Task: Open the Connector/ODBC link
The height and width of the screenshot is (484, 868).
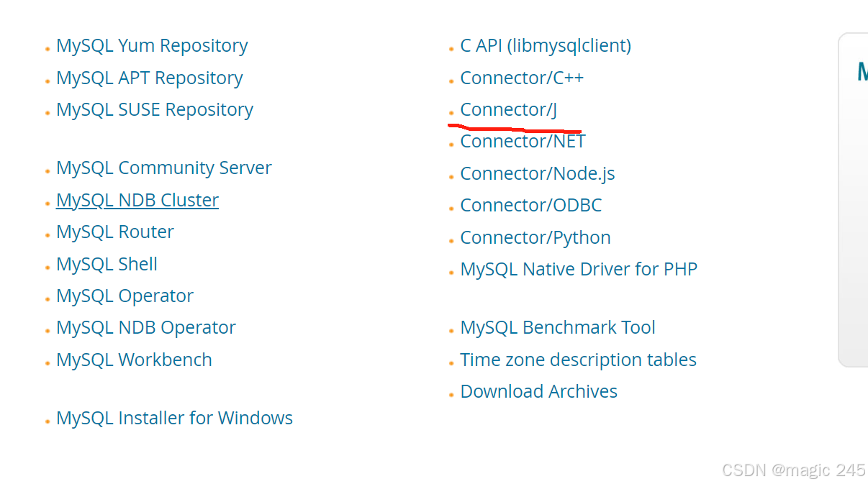Action: (531, 205)
